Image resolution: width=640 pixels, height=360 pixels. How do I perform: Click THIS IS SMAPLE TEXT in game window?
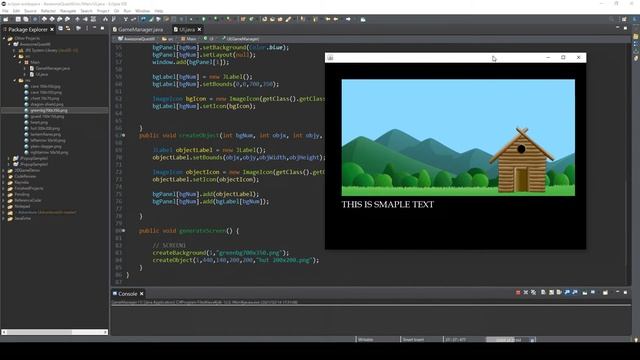387,204
